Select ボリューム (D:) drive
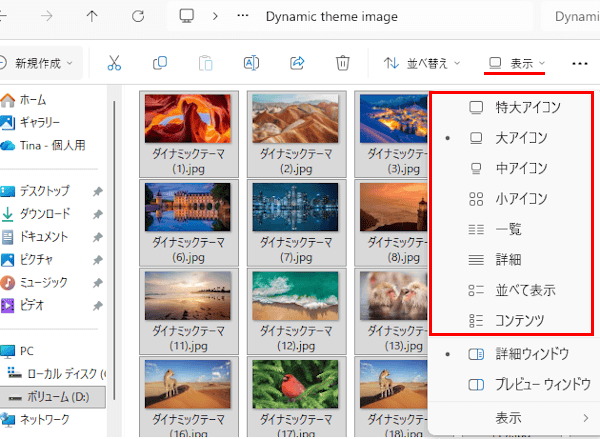This screenshot has width=600, height=439. coord(53,397)
